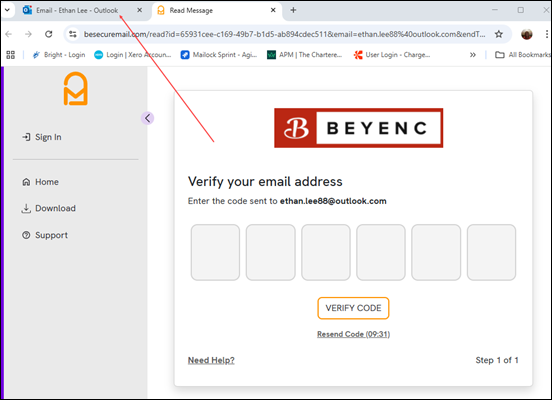The image size is (552, 400).
Task: Open Support in the sidebar
Action: [x=45, y=235]
